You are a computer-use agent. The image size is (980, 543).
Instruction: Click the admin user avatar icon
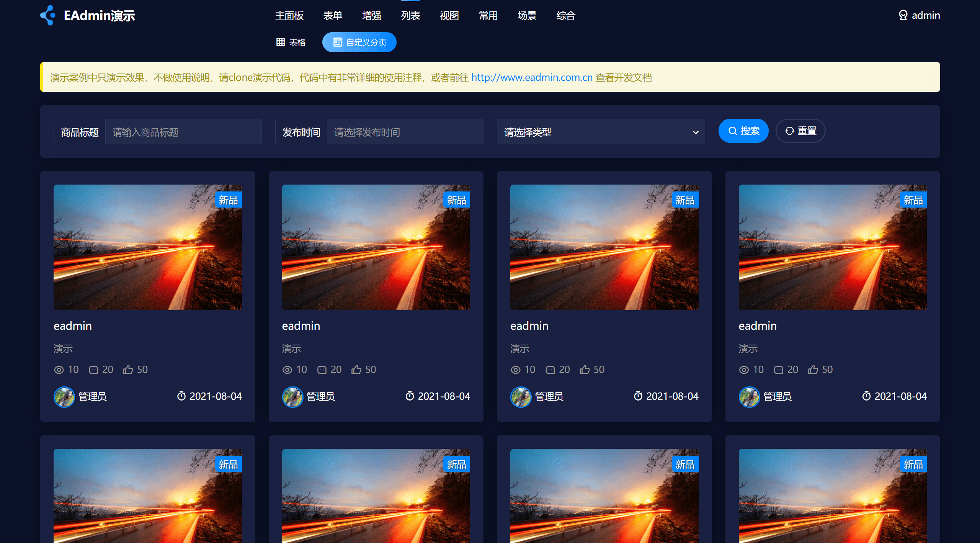(903, 15)
